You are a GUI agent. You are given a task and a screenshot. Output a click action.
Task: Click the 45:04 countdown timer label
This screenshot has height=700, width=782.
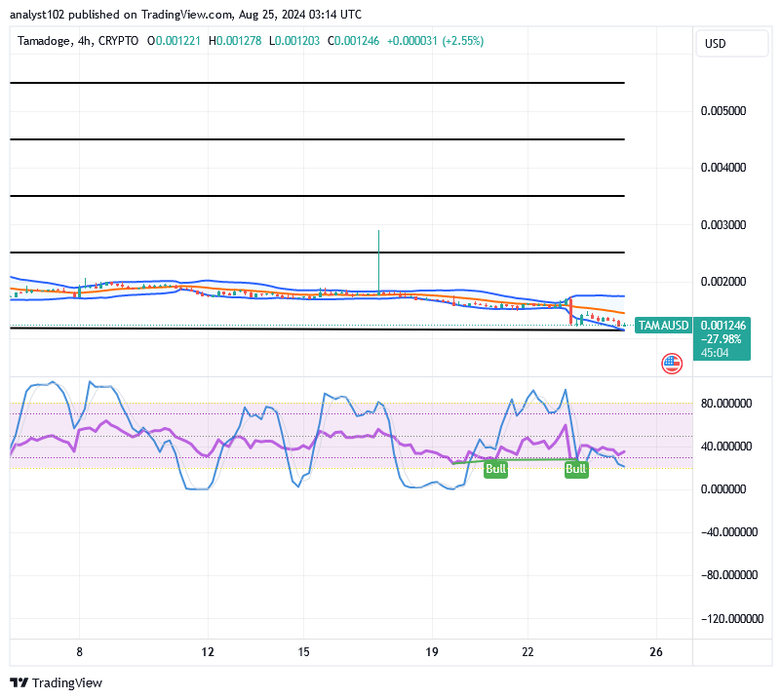pos(715,353)
